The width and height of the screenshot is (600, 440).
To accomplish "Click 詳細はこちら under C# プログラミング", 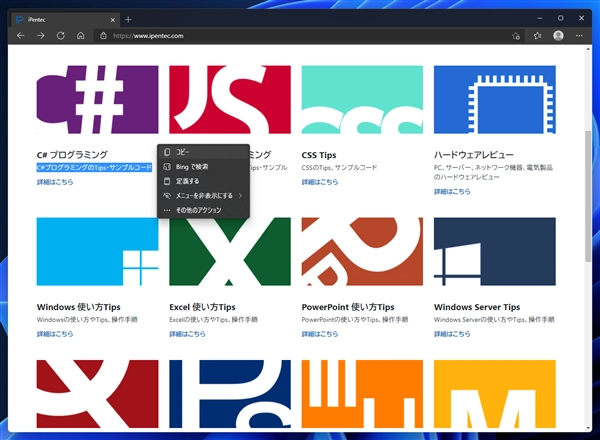I will [55, 182].
